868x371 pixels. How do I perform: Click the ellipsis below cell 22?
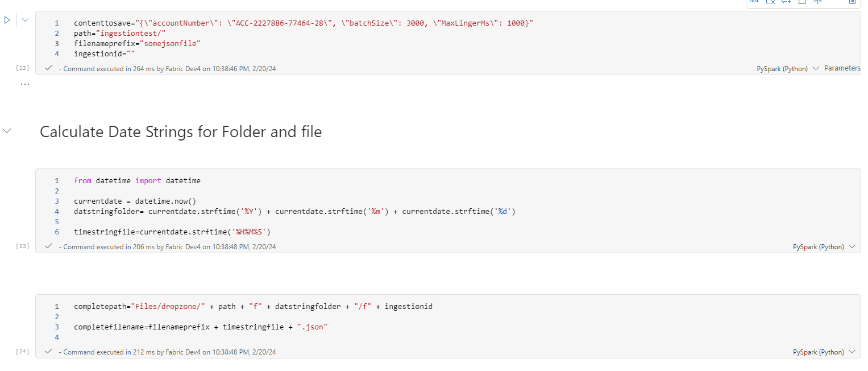pos(24,84)
